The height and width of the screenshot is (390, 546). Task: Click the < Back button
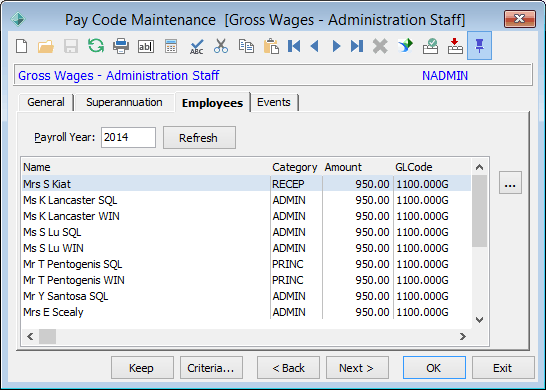point(288,368)
